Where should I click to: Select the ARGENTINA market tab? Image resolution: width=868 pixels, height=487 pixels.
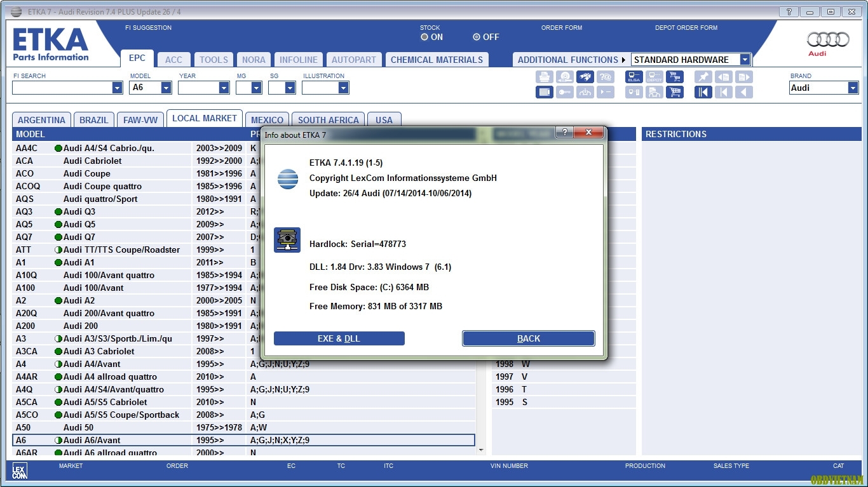tap(41, 120)
